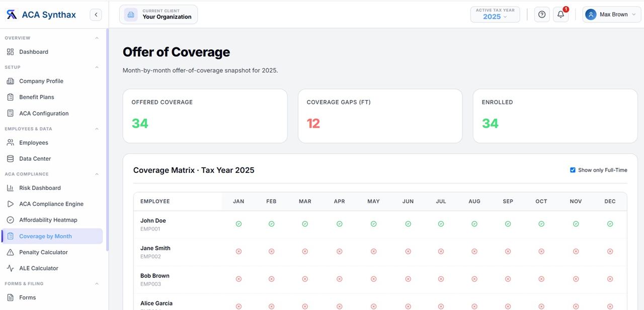Toggle the Show only Full-Time checkbox

pos(573,170)
